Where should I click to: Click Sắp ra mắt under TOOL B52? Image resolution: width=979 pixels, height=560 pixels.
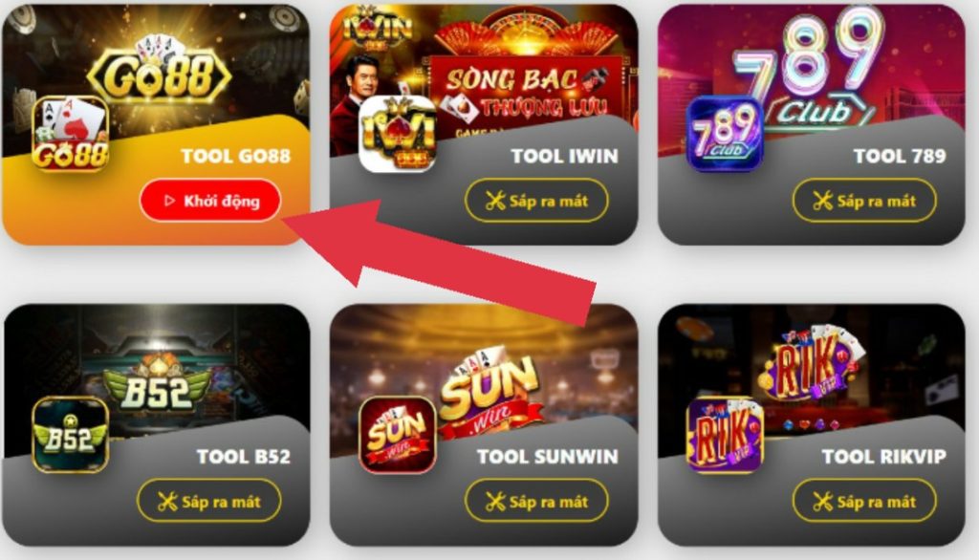coord(209,501)
